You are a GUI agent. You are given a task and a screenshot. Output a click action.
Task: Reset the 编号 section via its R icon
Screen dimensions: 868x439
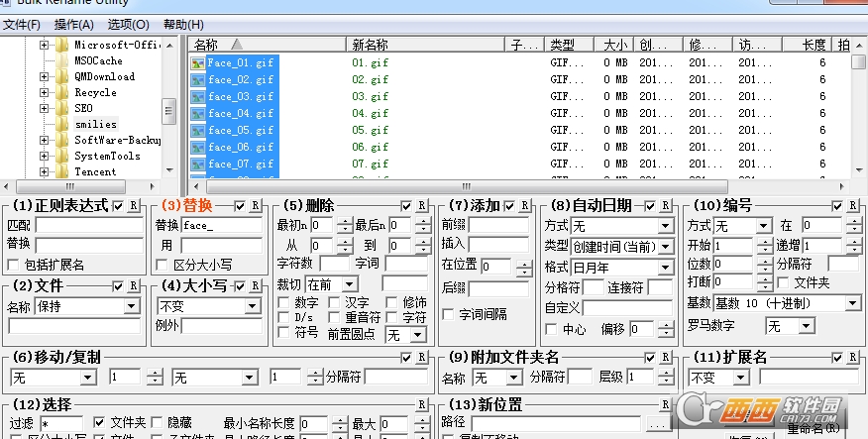coord(852,206)
